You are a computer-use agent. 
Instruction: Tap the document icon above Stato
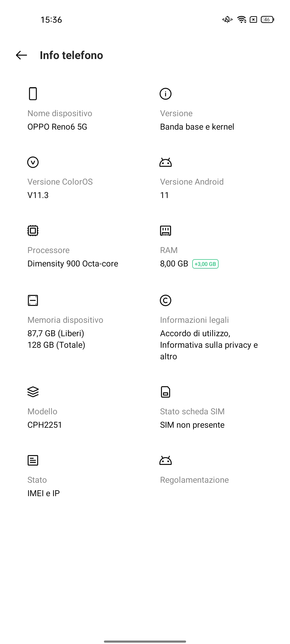point(33,460)
